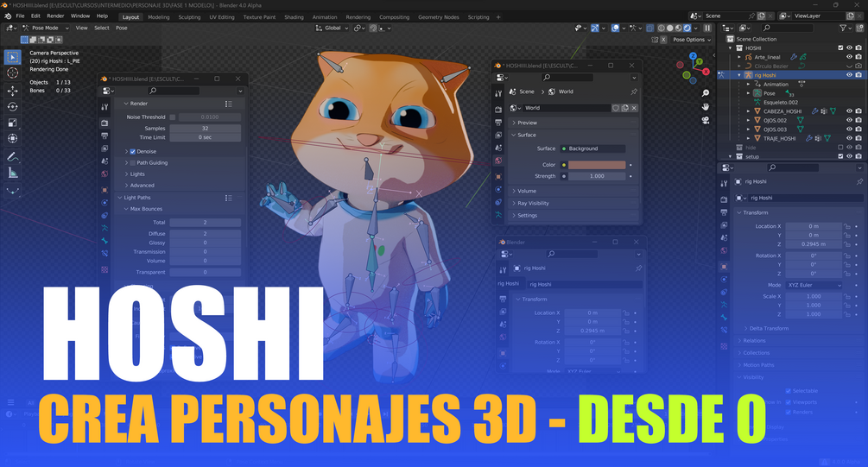This screenshot has height=467, width=868.
Task: Open the Render menu
Action: [x=55, y=16]
